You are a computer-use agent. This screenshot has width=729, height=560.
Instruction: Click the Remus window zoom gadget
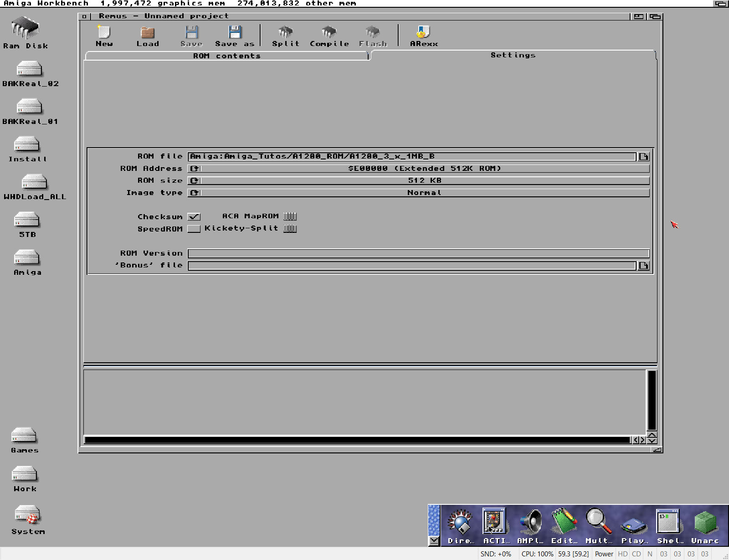coord(639,16)
